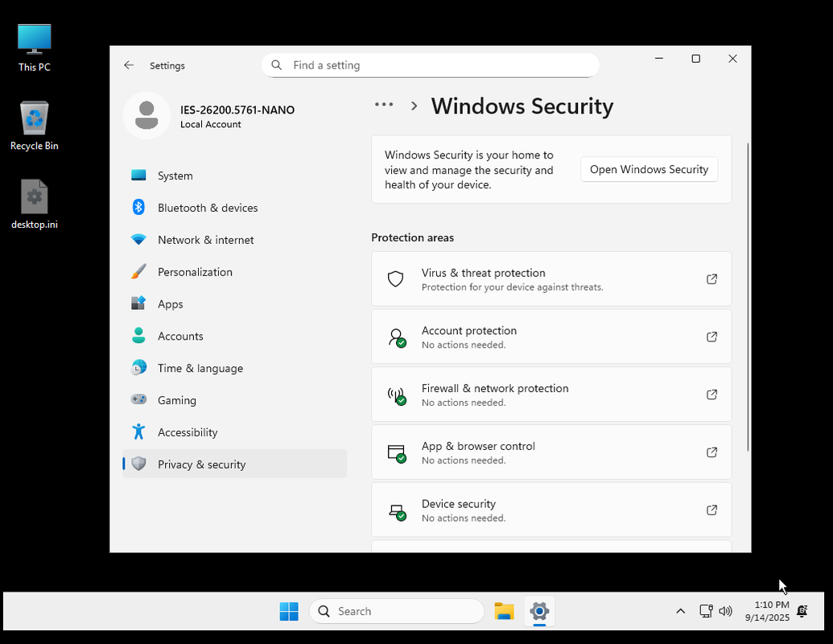Open Bluetooth & devices settings

234,208
